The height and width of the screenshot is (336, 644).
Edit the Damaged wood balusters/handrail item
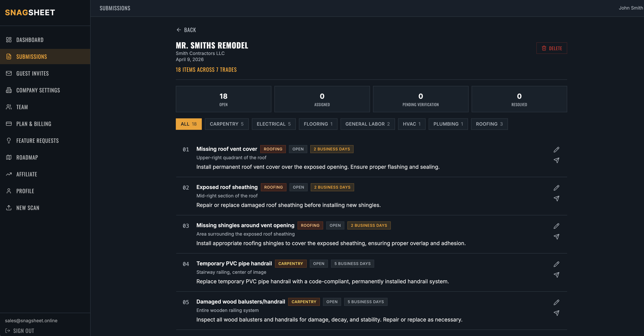[x=556, y=303]
